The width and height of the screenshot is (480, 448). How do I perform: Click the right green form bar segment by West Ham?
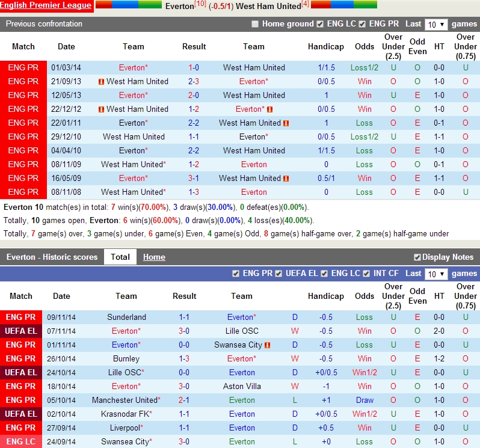(x=365, y=4)
